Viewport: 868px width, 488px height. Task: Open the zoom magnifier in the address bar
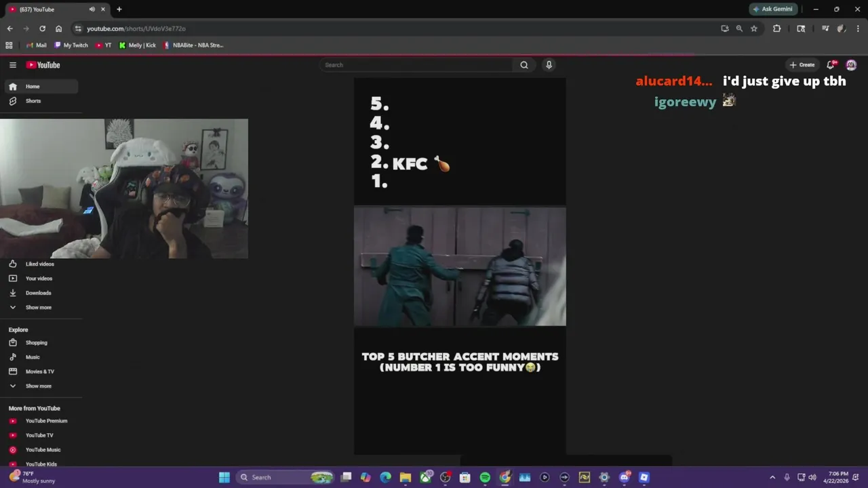point(739,28)
